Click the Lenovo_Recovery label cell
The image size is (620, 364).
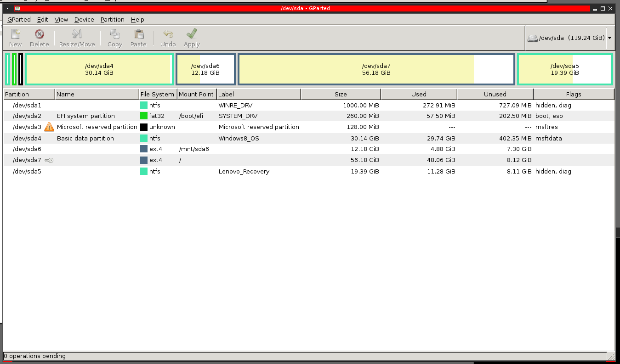pyautogui.click(x=244, y=171)
